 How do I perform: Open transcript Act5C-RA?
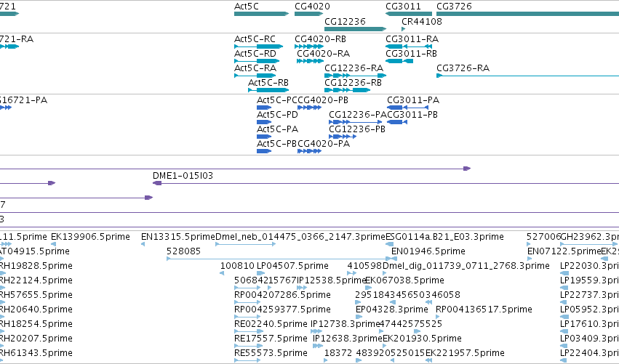255,68
